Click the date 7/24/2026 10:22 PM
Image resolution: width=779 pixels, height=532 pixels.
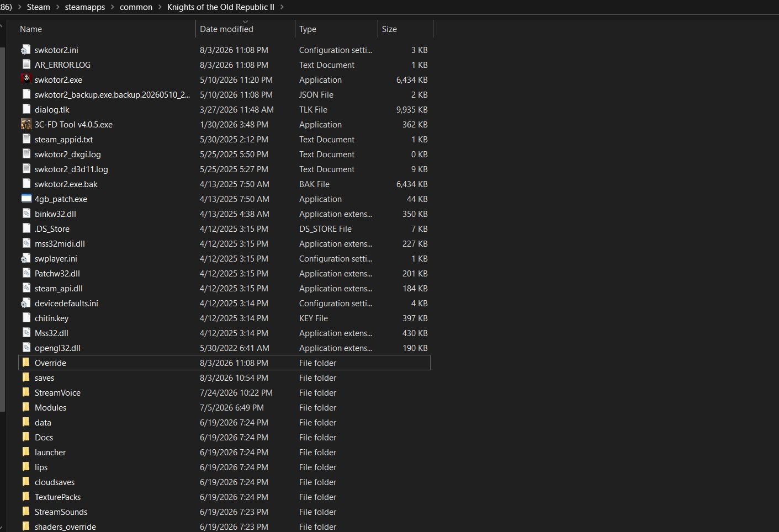236,392
